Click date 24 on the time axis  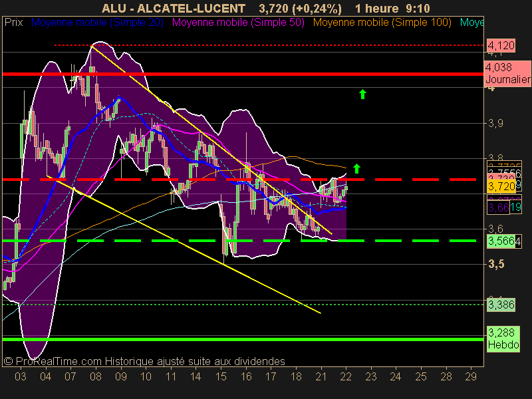click(x=396, y=376)
